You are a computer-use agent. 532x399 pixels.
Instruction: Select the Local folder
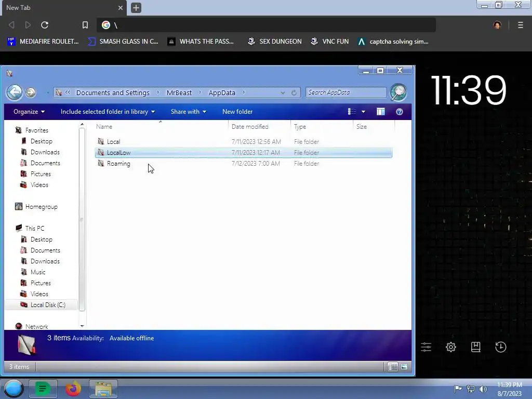point(243,141)
